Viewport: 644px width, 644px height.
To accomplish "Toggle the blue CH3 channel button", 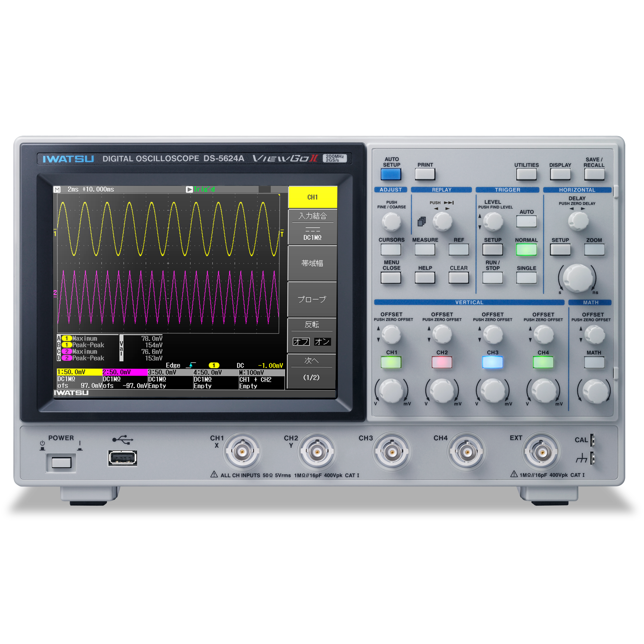I will [x=492, y=362].
